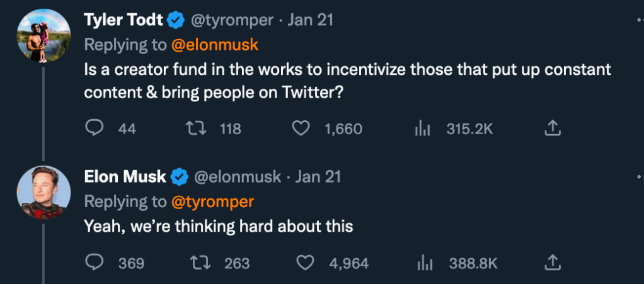
Task: Like Tyler Todt's tweet
Action: (302, 128)
